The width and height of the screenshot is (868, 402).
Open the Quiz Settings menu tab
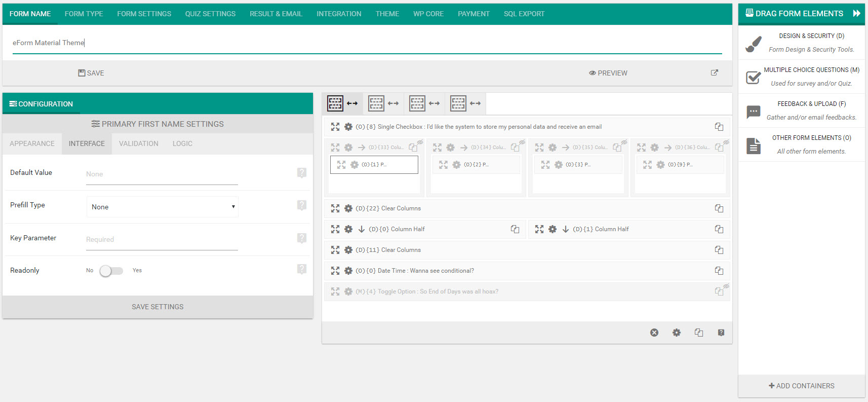210,14
